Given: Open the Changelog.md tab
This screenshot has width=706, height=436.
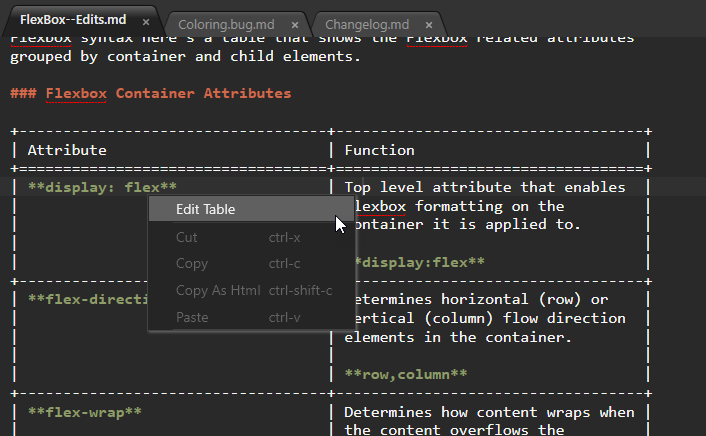Looking at the screenshot, I should pos(367,24).
